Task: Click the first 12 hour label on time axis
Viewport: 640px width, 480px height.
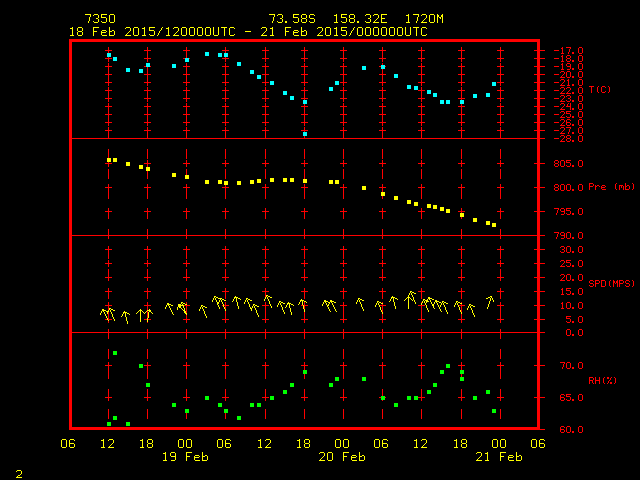Action: [107, 444]
